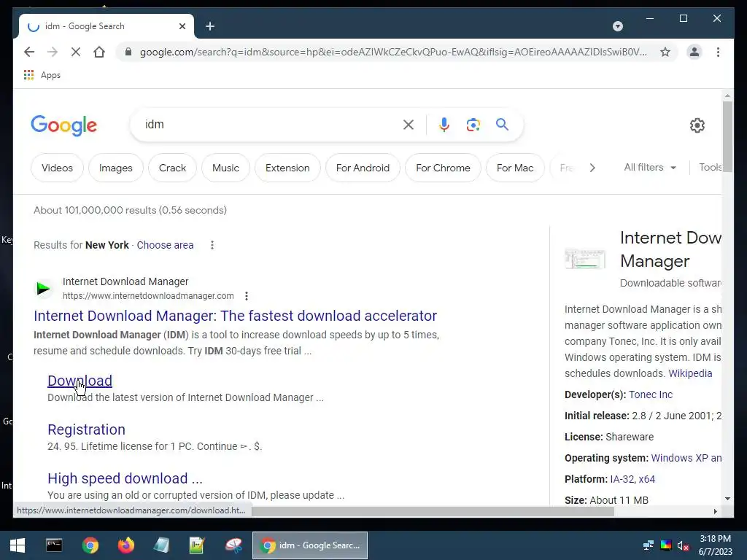
Task: Open the network icon in system tray
Action: click(x=648, y=545)
